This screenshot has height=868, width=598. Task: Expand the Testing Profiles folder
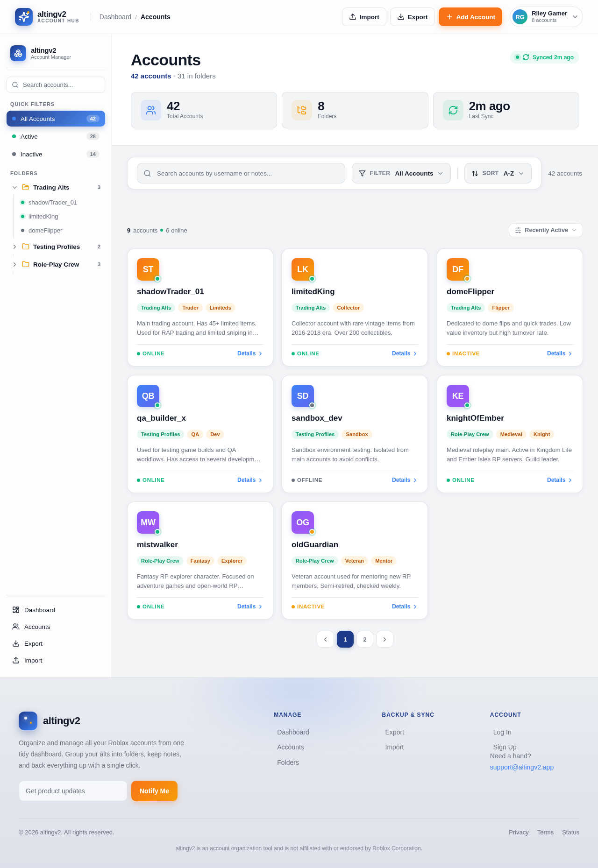(14, 247)
